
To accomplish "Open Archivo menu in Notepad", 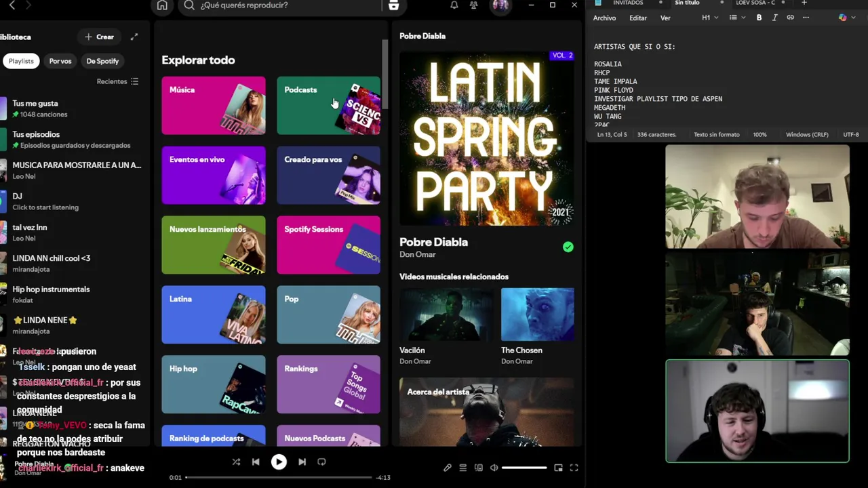I will (x=605, y=18).
